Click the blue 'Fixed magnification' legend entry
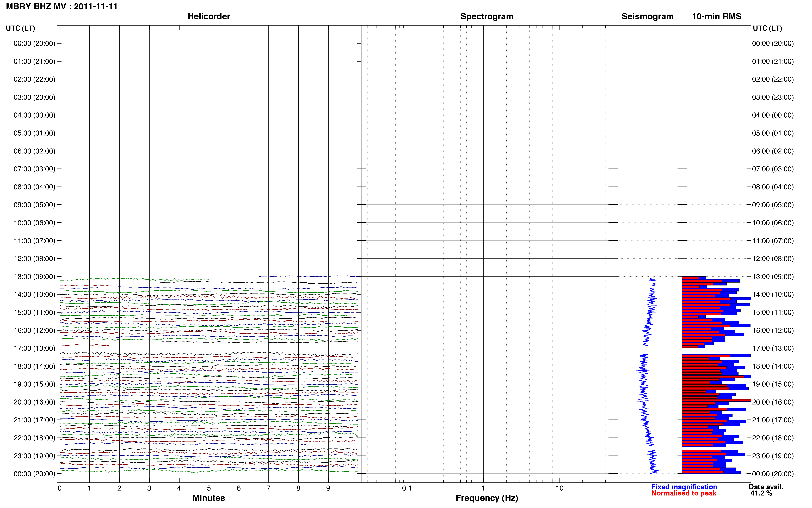The width and height of the screenshot is (812, 508). click(684, 487)
